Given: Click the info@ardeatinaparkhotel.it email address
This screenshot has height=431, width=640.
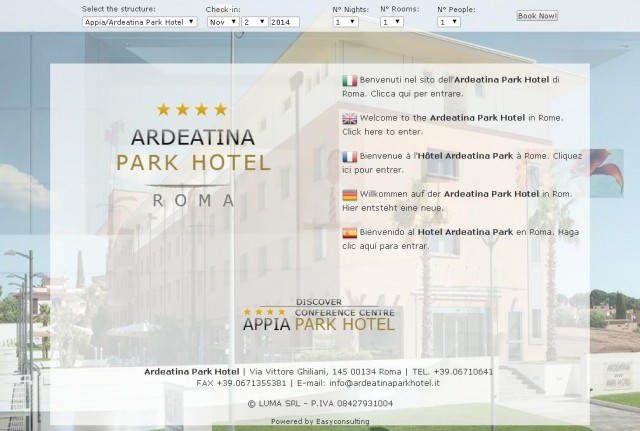Looking at the screenshot, I should click(384, 383).
